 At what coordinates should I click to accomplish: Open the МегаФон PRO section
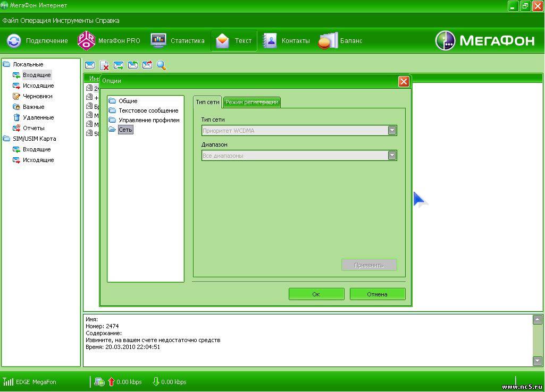[x=109, y=41]
